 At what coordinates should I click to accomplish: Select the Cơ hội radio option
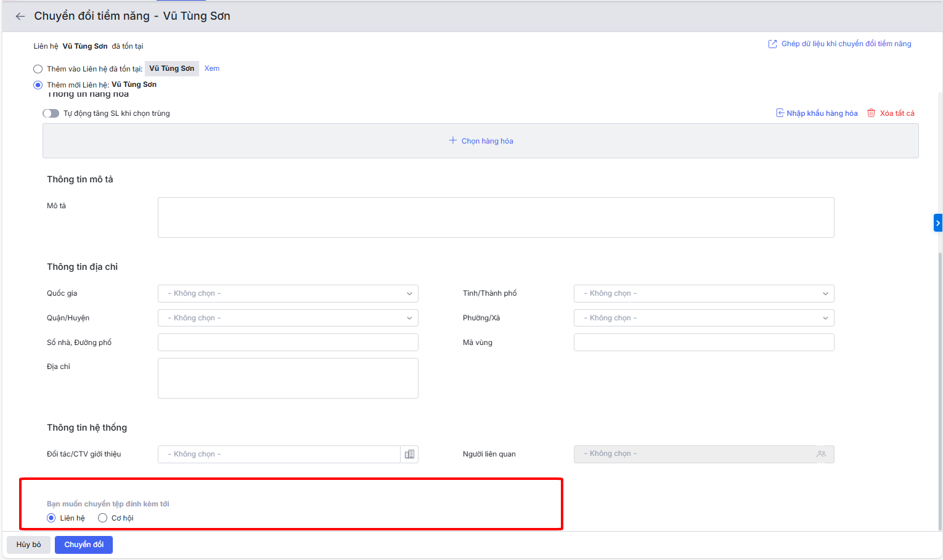coord(103,518)
